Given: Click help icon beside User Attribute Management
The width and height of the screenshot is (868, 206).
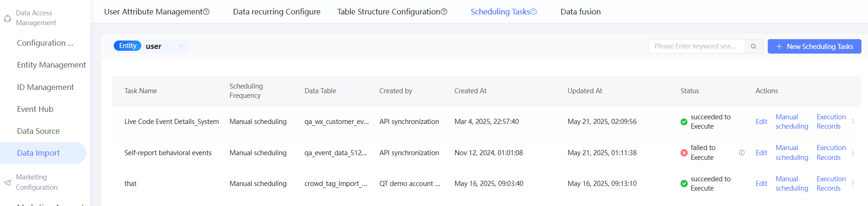Looking at the screenshot, I should (207, 12).
